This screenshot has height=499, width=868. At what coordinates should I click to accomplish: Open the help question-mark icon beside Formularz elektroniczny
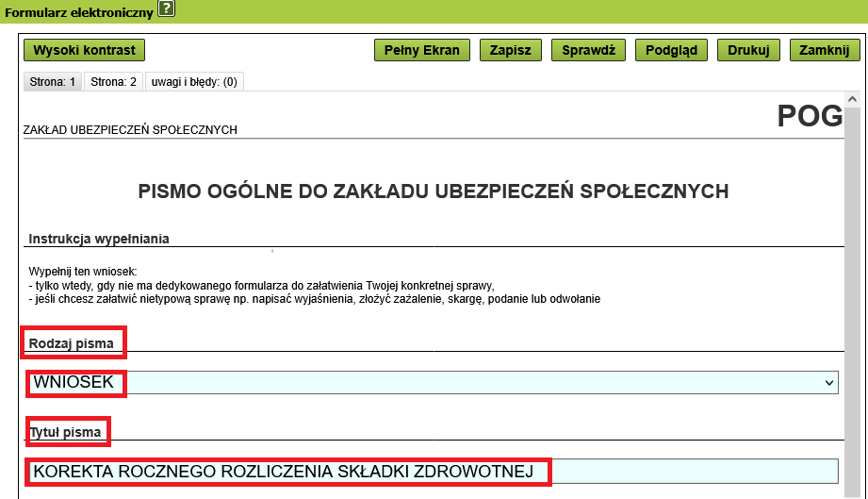pos(167,8)
